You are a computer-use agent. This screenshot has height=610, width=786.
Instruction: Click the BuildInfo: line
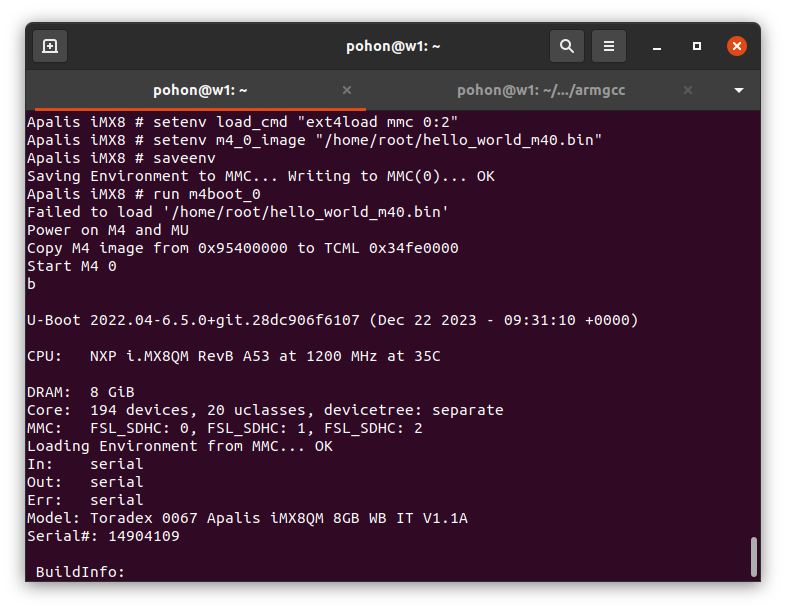[x=80, y=572]
